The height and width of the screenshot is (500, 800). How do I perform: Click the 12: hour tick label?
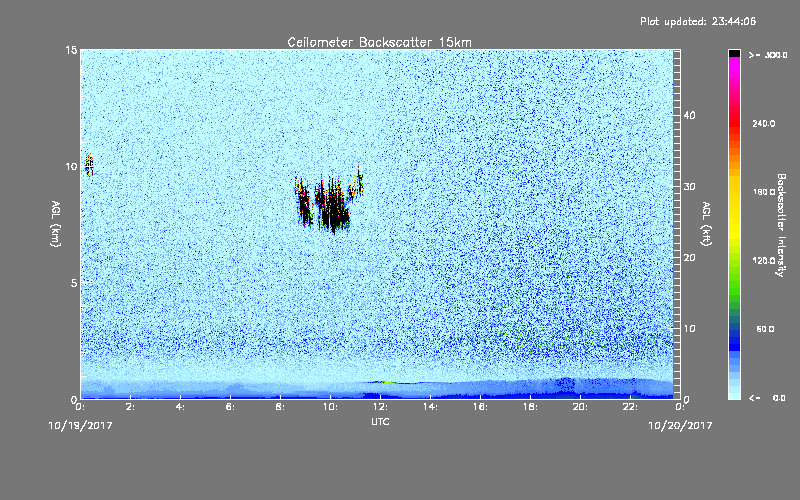(380, 407)
